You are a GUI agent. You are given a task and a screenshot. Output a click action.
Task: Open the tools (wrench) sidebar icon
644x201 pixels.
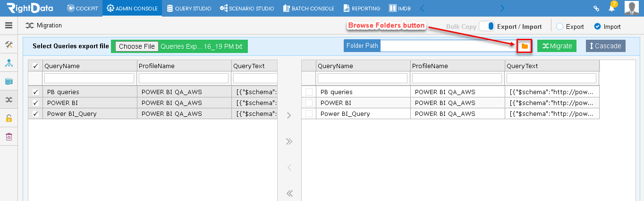[8, 44]
